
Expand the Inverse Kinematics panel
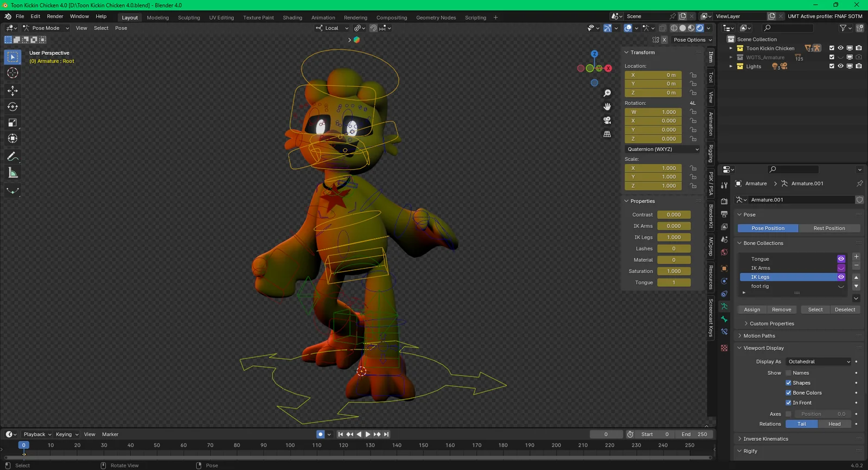pos(765,439)
